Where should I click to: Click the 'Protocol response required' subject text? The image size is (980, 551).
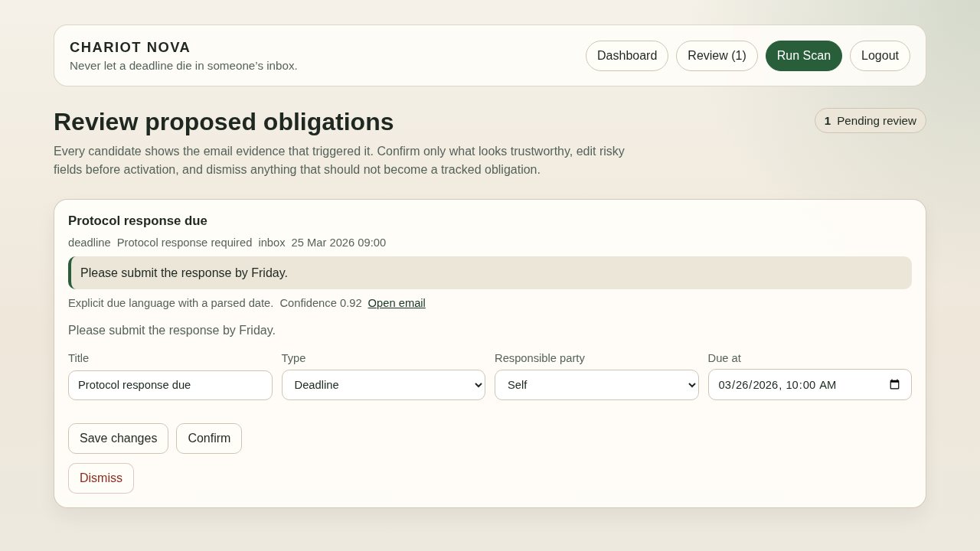pos(185,243)
